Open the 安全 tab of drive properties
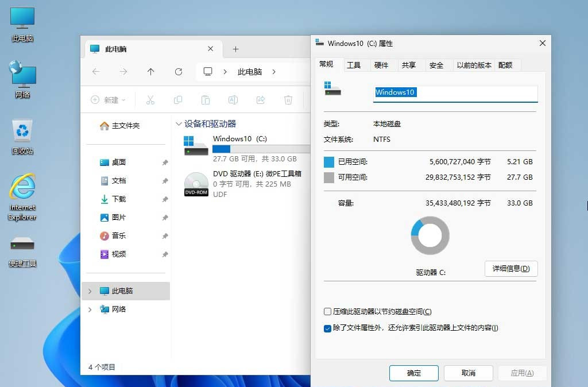The height and width of the screenshot is (387, 588). tap(437, 65)
